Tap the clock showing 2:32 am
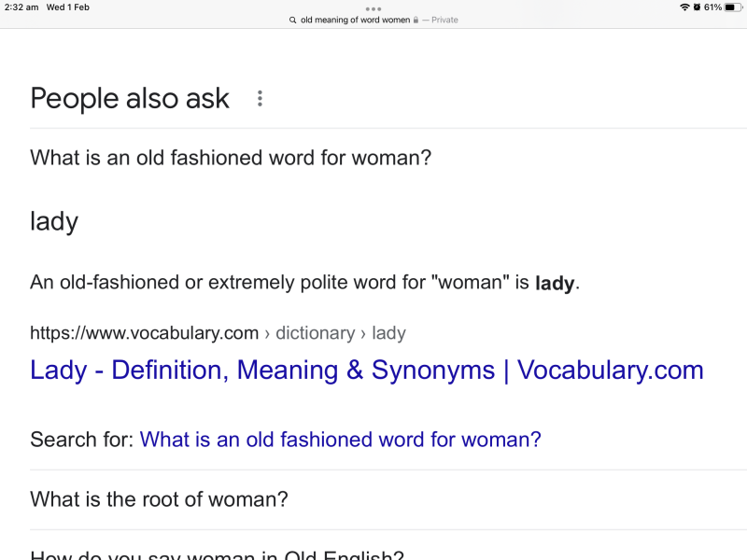The image size is (747, 560). tap(21, 7)
